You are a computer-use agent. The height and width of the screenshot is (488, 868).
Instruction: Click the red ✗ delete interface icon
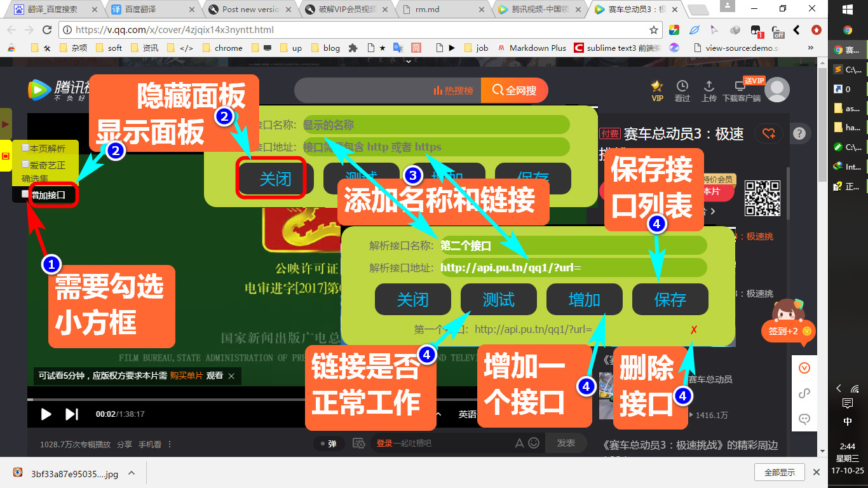point(694,330)
